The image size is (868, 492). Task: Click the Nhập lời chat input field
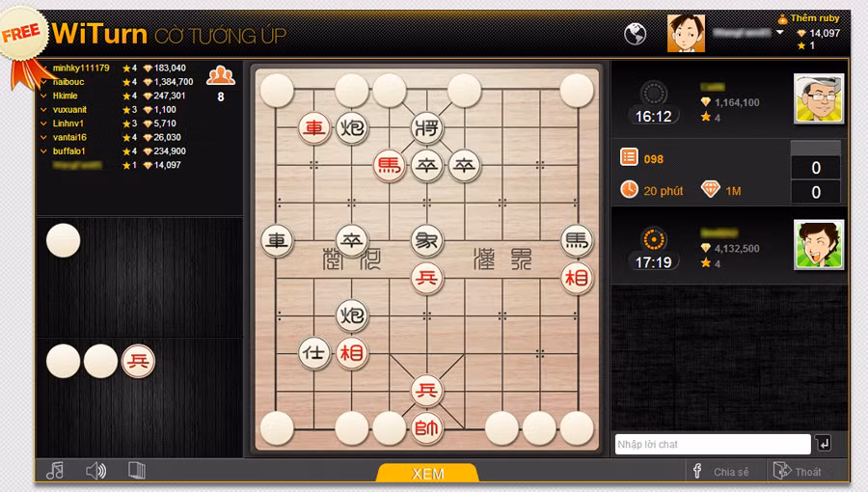pyautogui.click(x=713, y=444)
